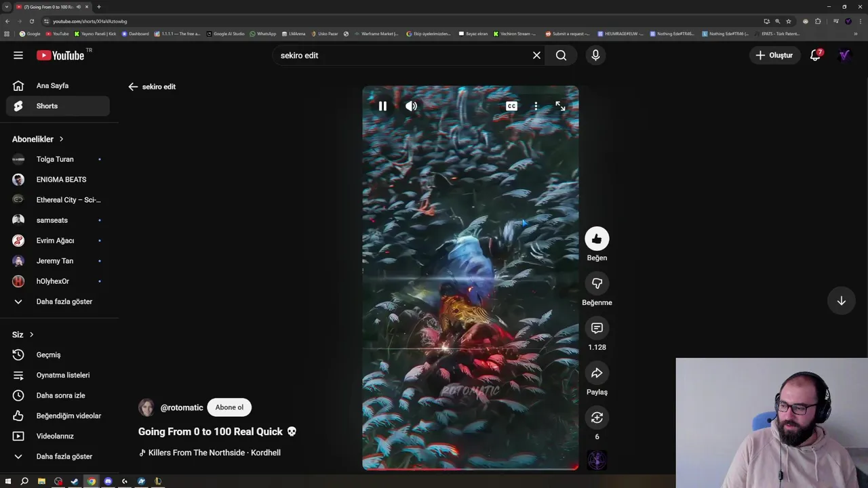Go back using the sekiro edit arrow

(x=133, y=87)
